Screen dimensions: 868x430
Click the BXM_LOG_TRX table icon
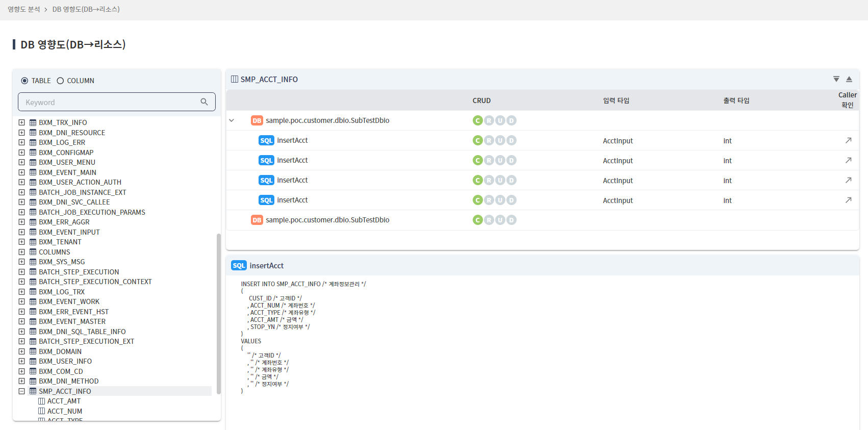(x=33, y=292)
